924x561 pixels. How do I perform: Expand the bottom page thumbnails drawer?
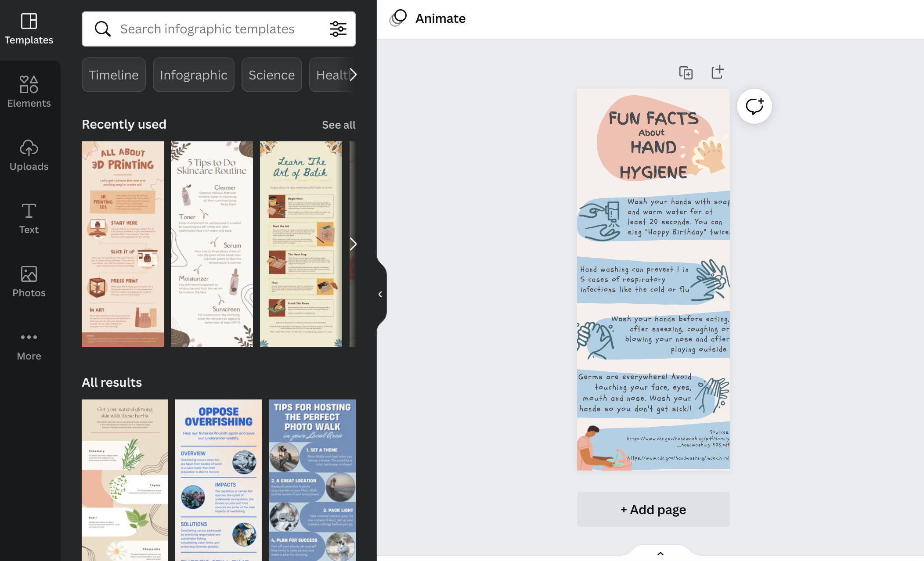click(660, 554)
